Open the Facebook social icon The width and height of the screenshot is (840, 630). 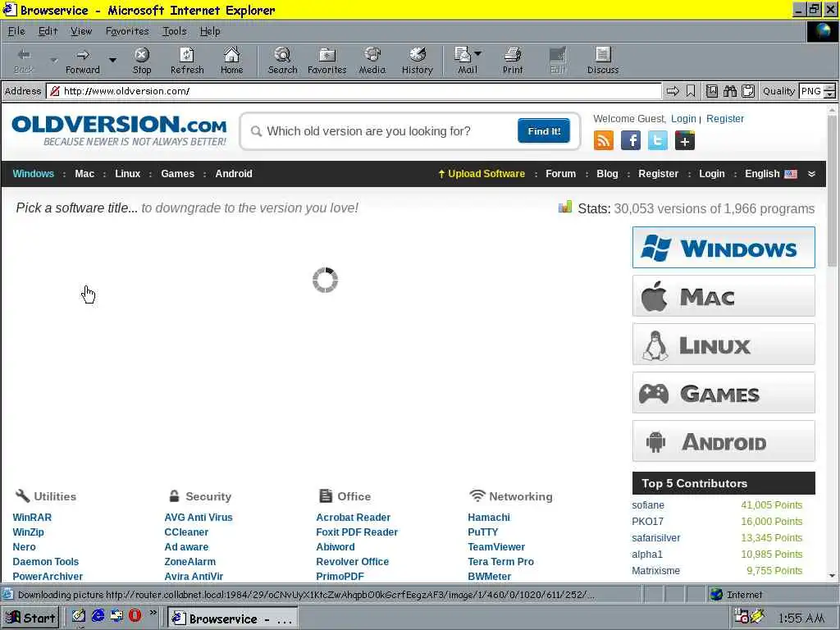(x=631, y=141)
